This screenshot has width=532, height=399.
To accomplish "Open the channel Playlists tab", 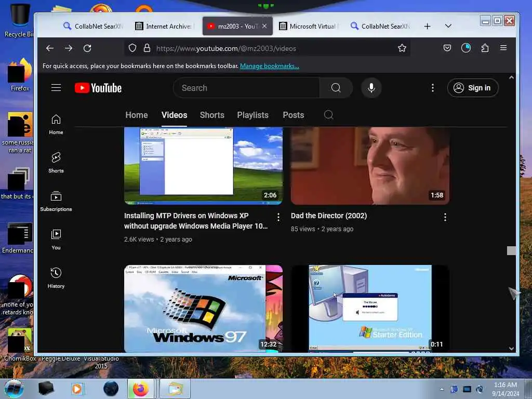I will (253, 115).
